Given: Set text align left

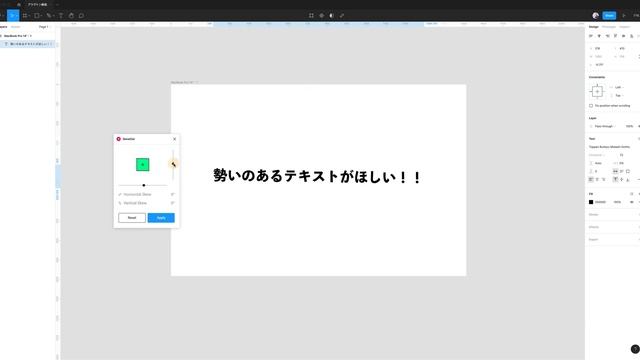Looking at the screenshot, I should (591, 180).
